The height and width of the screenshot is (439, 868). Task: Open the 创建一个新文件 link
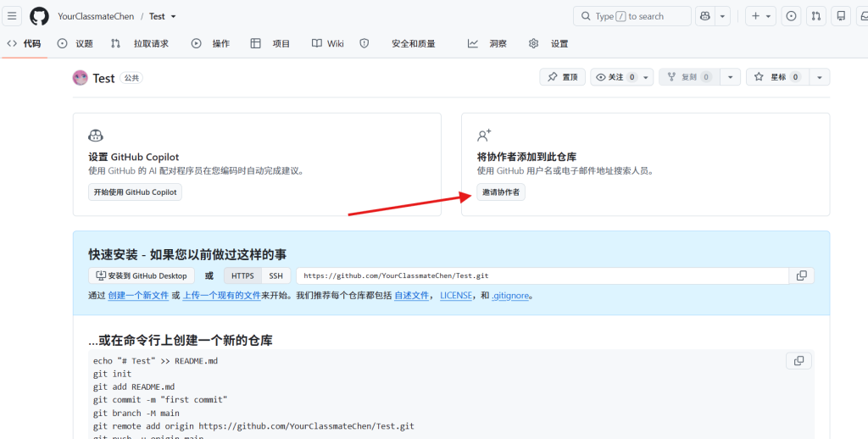138,296
